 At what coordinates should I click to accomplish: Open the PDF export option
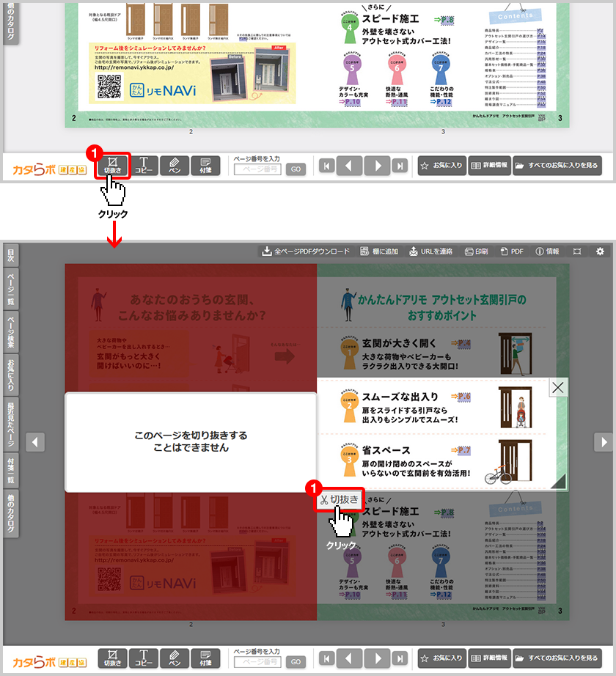point(512,251)
